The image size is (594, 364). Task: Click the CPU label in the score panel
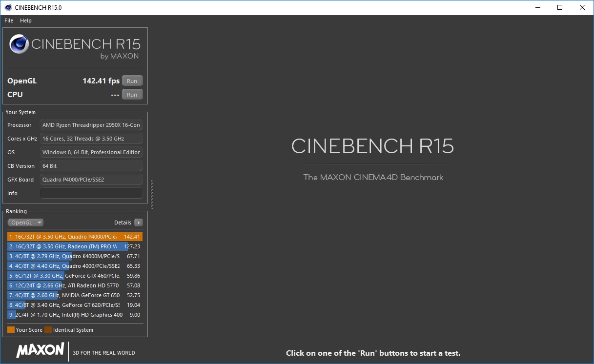pyautogui.click(x=15, y=95)
